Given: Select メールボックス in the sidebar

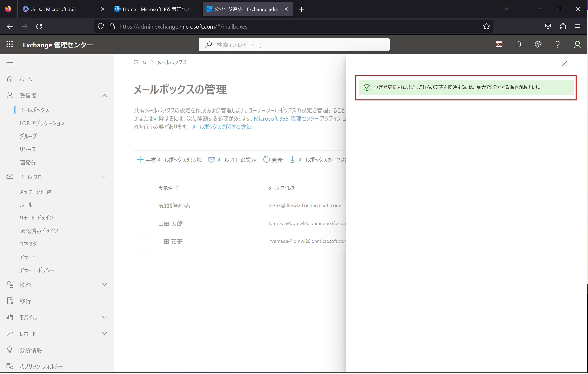Looking at the screenshot, I should pos(34,110).
